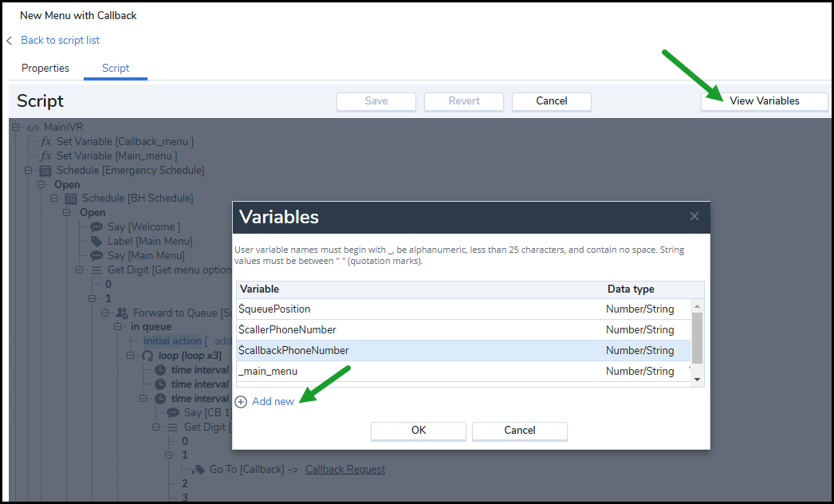834x504 pixels.
Task: Select digit 2 under lower Get Digit
Action: [184, 484]
